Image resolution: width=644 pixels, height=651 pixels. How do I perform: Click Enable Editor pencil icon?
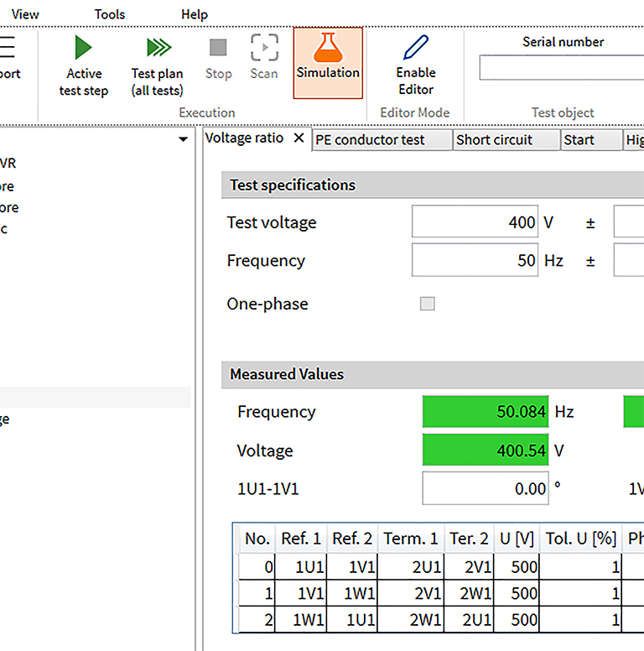point(416,47)
